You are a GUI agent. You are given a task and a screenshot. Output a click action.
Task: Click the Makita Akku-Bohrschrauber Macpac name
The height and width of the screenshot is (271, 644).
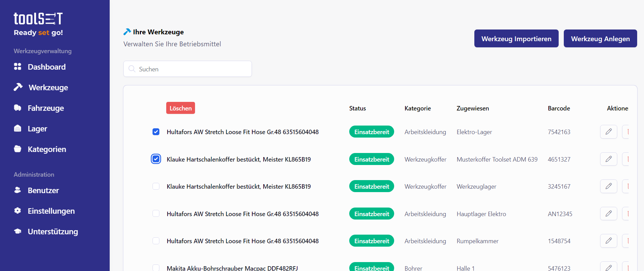point(232,268)
